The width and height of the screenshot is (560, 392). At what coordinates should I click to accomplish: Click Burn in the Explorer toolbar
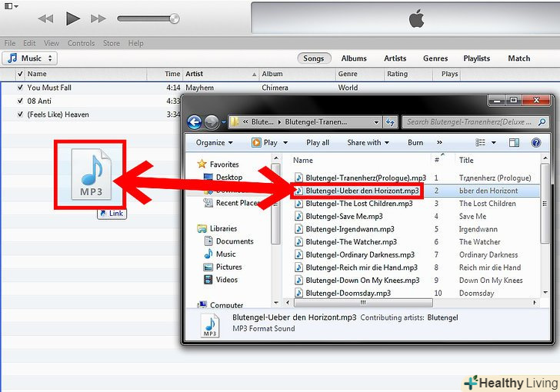point(415,143)
